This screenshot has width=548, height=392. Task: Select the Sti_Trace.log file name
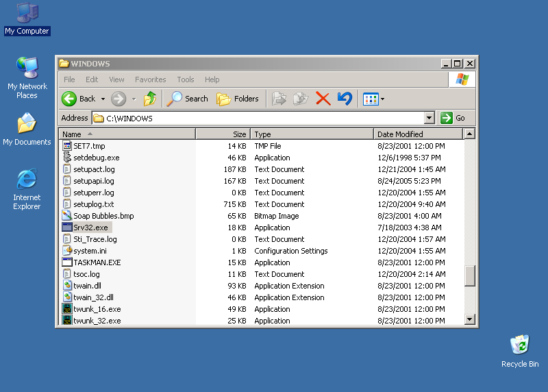[95, 239]
